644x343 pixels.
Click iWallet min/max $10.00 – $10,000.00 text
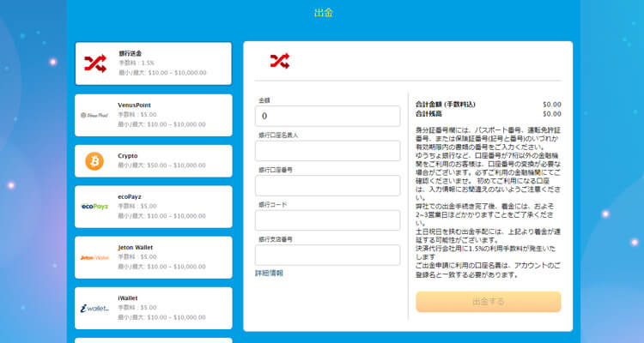tap(161, 317)
